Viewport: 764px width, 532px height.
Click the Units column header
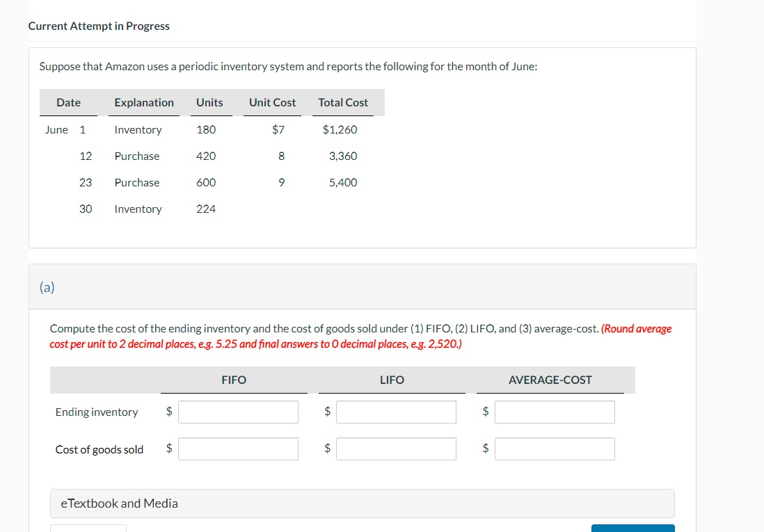coord(211,102)
